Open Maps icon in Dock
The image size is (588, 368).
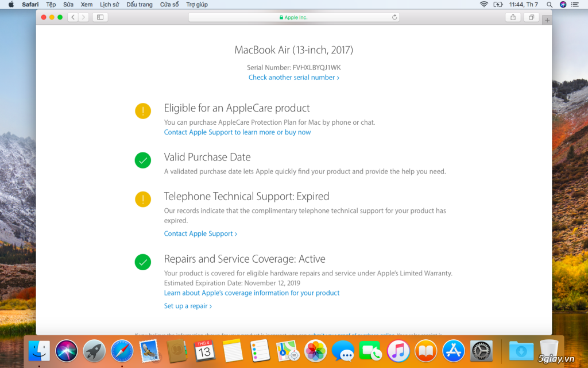click(x=287, y=351)
